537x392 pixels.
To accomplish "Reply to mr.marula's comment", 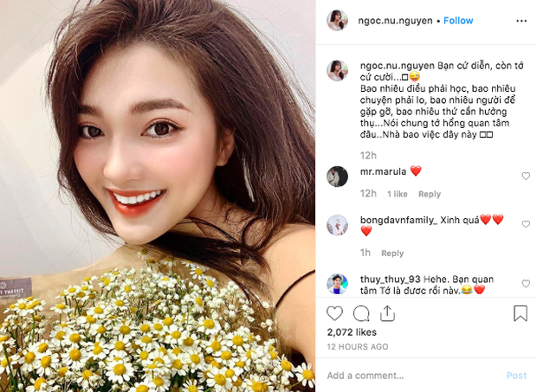I will pyautogui.click(x=430, y=195).
